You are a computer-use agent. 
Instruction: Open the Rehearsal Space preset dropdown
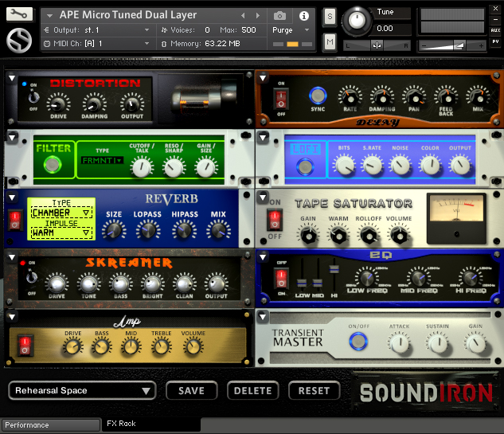(82, 390)
